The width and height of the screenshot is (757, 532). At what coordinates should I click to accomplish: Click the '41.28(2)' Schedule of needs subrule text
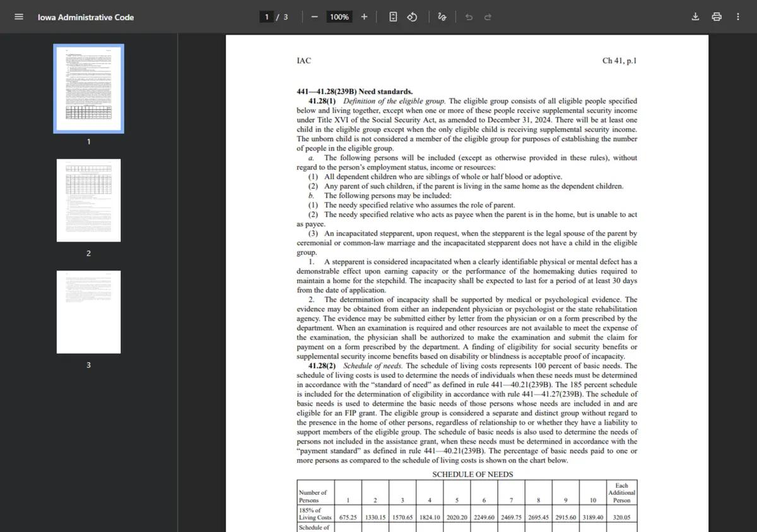[x=322, y=366]
